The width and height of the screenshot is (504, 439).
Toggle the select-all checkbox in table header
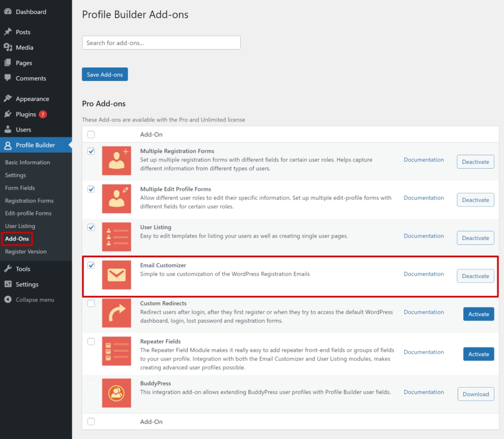(91, 134)
